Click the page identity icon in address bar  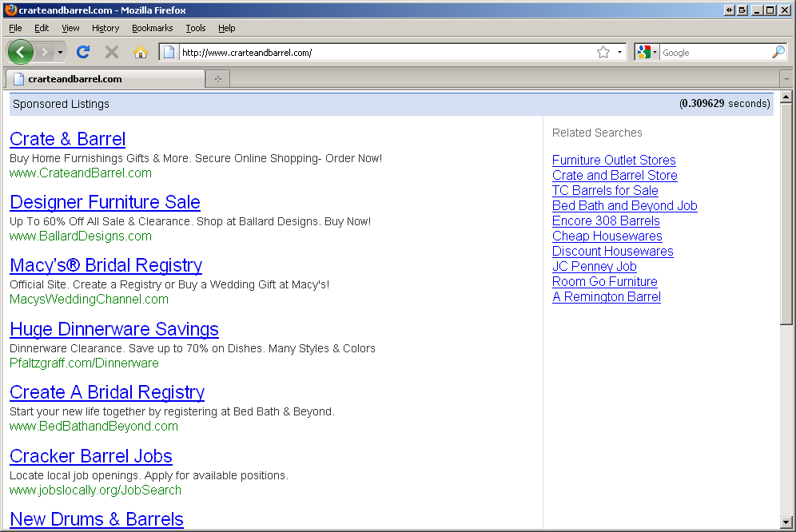(x=169, y=52)
